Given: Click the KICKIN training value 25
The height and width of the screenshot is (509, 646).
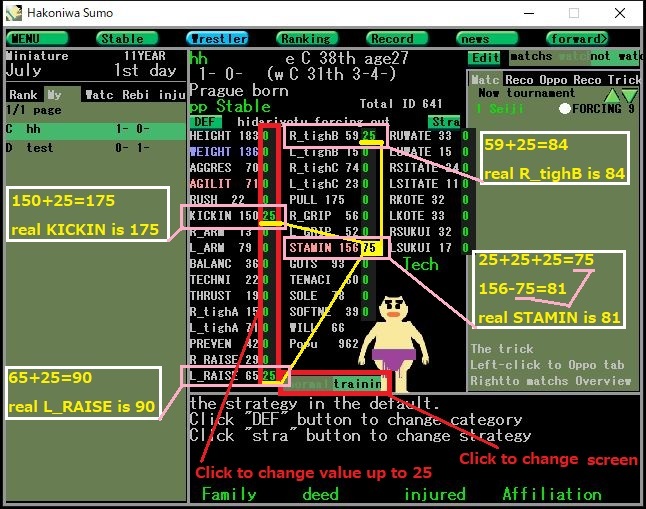Looking at the screenshot, I should 270,215.
